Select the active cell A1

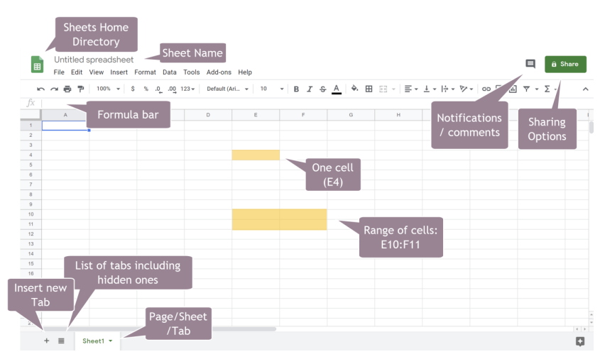point(65,126)
